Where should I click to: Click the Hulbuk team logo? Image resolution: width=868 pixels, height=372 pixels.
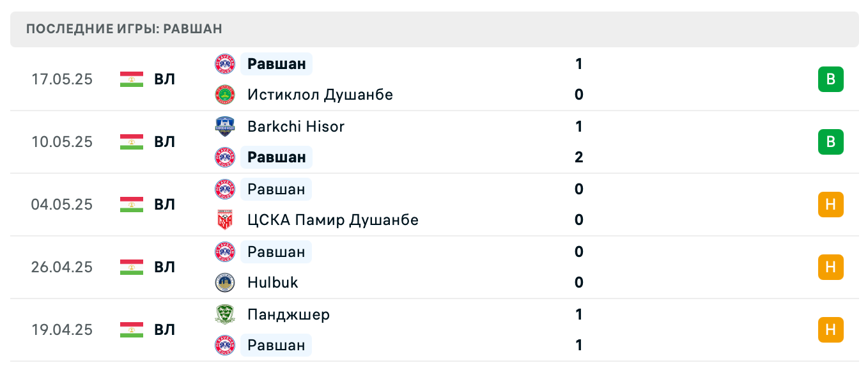(224, 283)
